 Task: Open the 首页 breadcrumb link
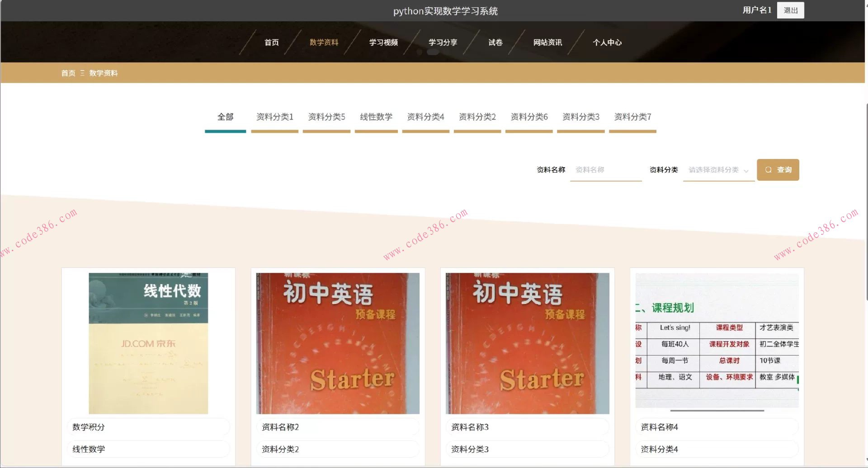[68, 73]
